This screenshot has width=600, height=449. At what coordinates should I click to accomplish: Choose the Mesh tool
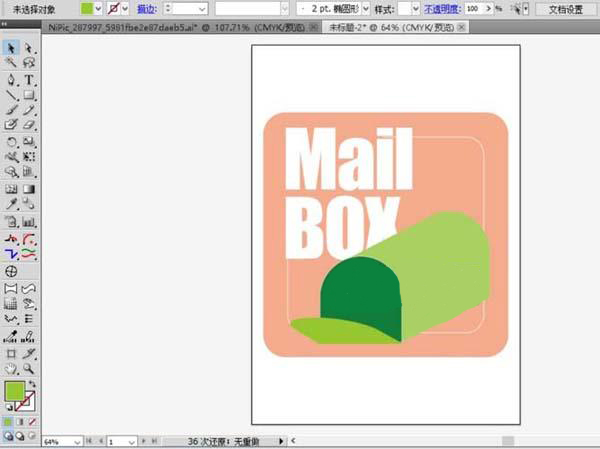[11, 189]
